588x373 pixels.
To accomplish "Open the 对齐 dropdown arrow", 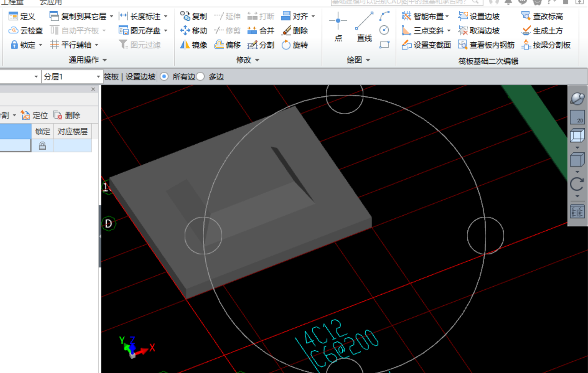I will (313, 17).
